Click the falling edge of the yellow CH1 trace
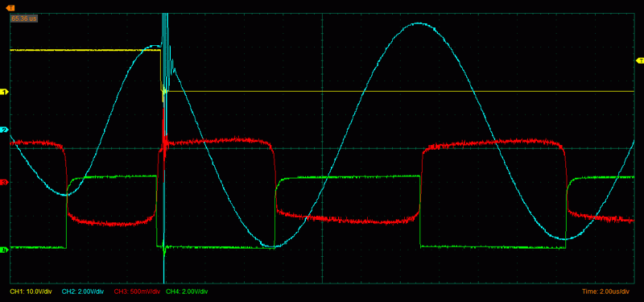Image resolution: width=644 pixels, height=302 pixels. [x=161, y=70]
